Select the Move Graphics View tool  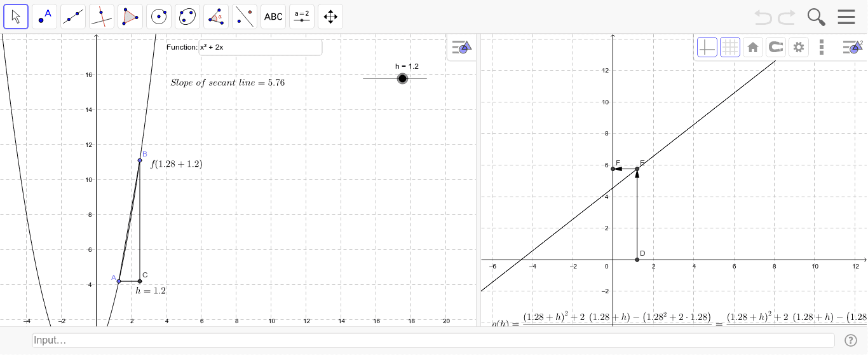click(330, 17)
